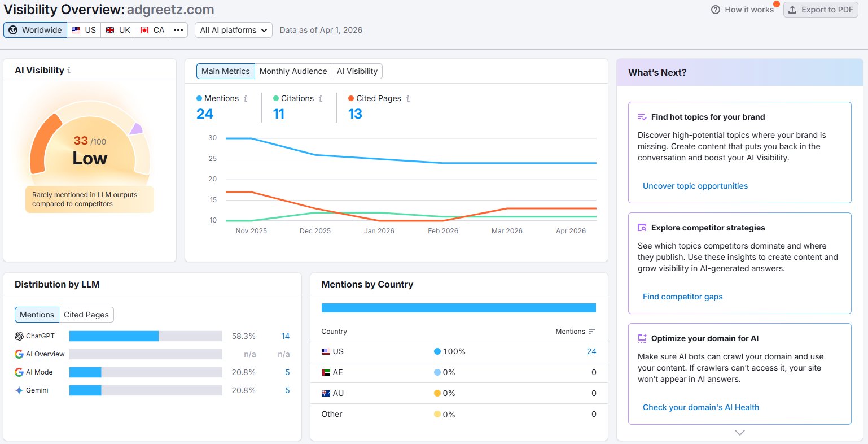
Task: Click the AI Overview Google icon
Action: 19,354
